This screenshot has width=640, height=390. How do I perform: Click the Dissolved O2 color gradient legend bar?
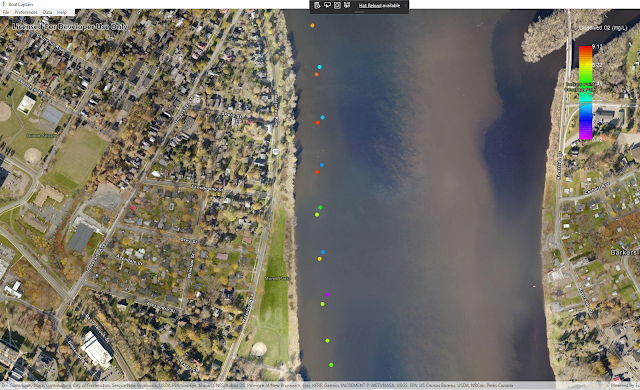(585, 93)
